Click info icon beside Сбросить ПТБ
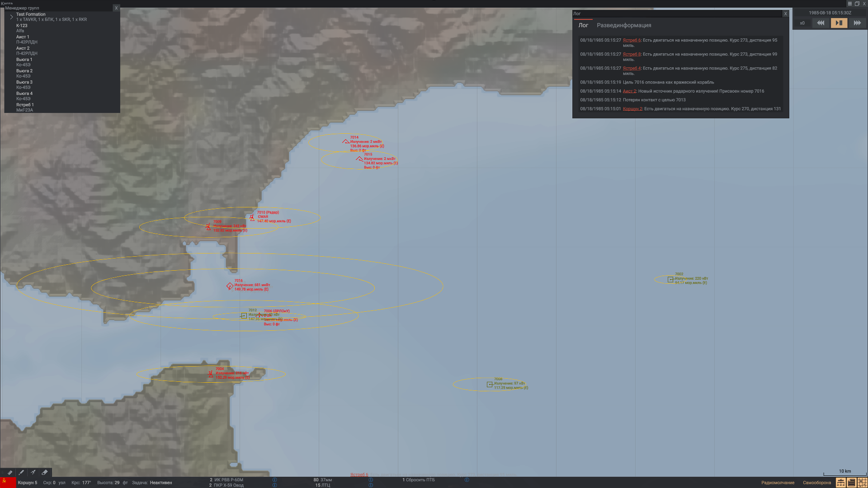This screenshot has width=868, height=488. pyautogui.click(x=467, y=480)
